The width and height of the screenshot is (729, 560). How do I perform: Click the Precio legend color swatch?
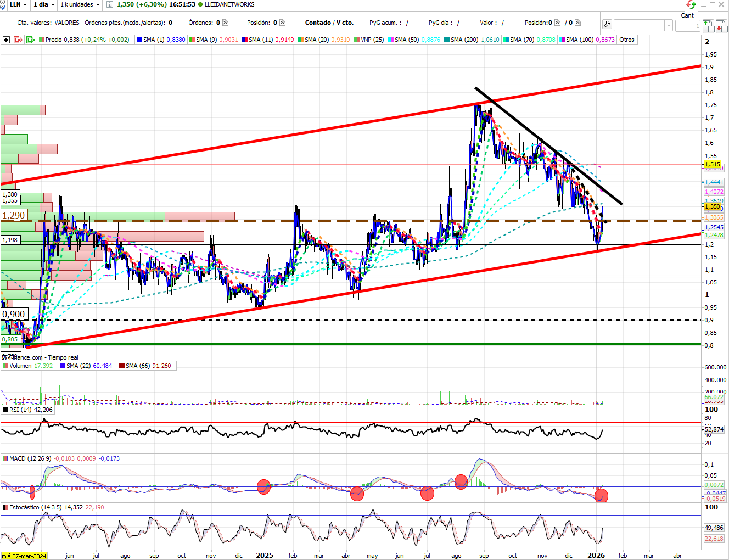41,40
